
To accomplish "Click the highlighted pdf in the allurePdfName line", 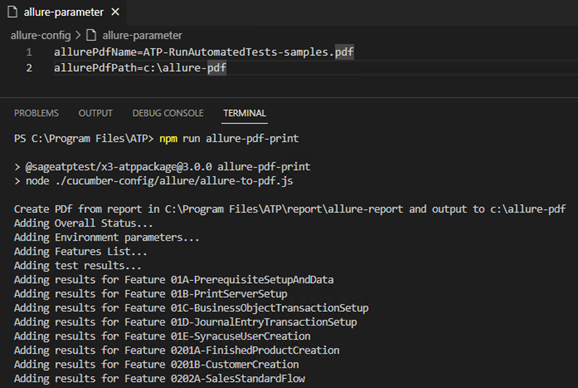I will (344, 52).
